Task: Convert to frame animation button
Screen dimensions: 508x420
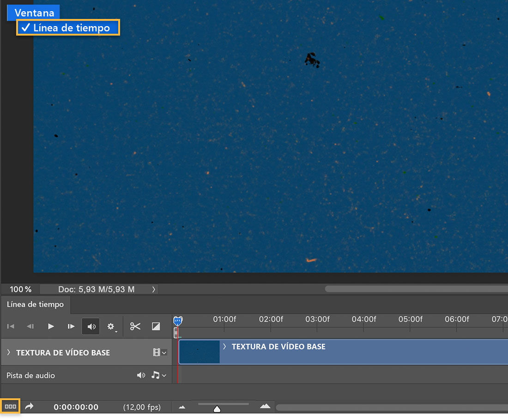Action: coord(10,407)
